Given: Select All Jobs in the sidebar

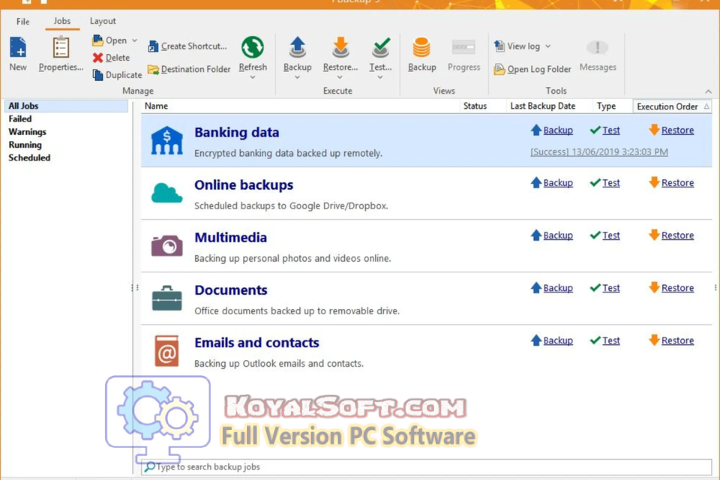Looking at the screenshot, I should point(66,106).
